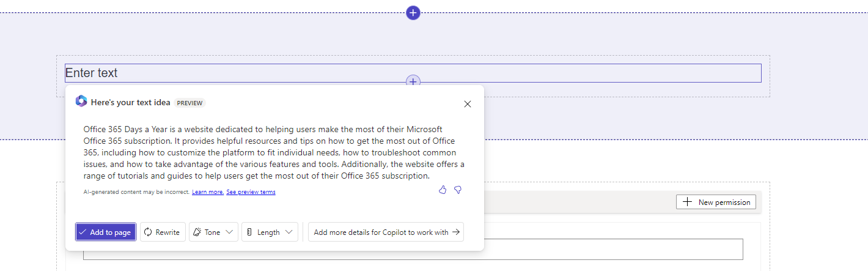Viewport: 868px width, 271px height.
Task: Expand the Tone dropdown
Action: pyautogui.click(x=213, y=232)
